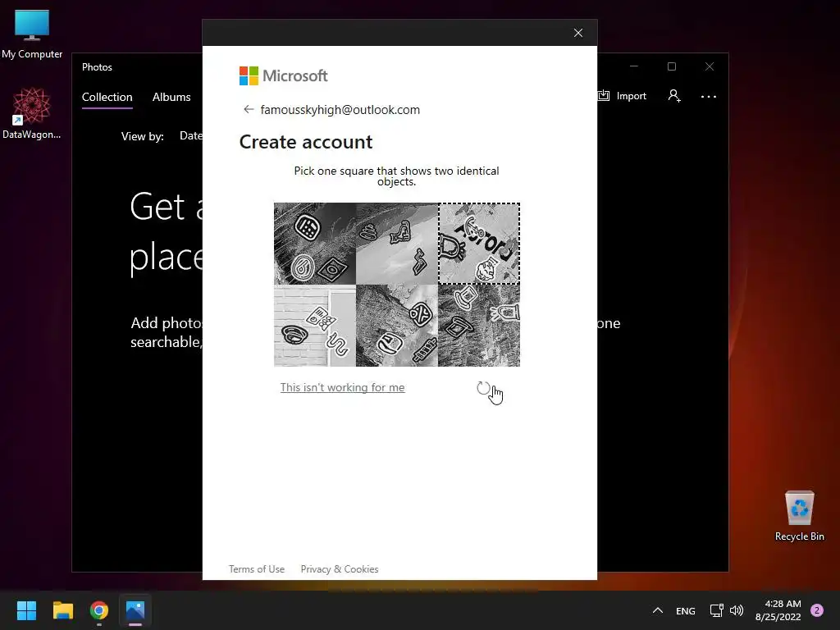The height and width of the screenshot is (630, 840).
Task: Click the Microsoft logo
Action: point(283,76)
